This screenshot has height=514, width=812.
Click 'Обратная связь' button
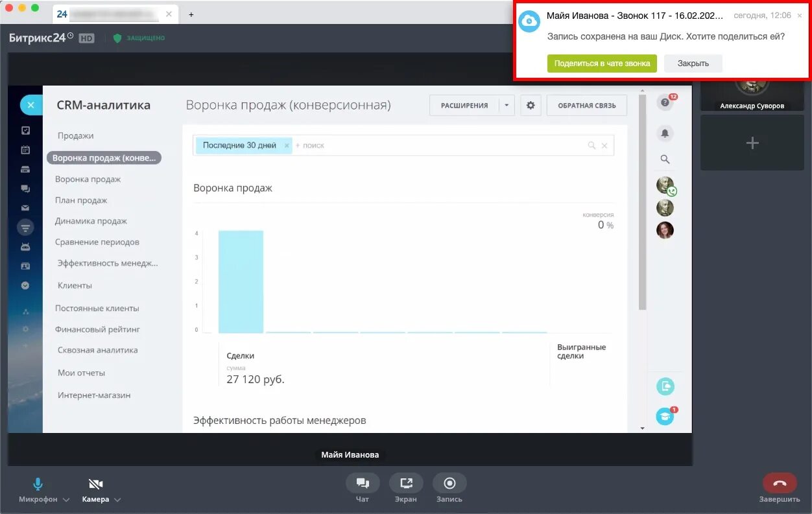coord(587,105)
